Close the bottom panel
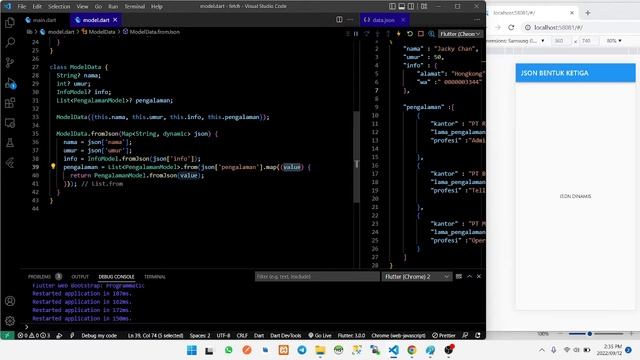The image size is (640, 360). (x=479, y=277)
